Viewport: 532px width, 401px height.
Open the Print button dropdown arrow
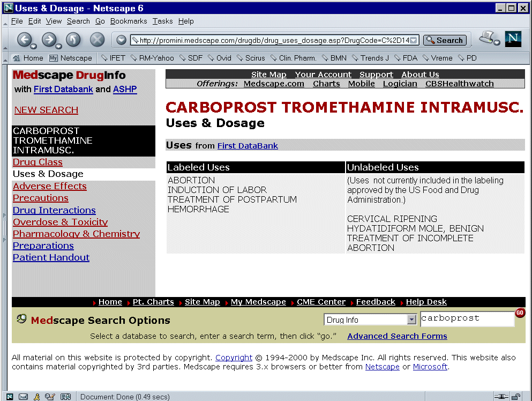[497, 42]
